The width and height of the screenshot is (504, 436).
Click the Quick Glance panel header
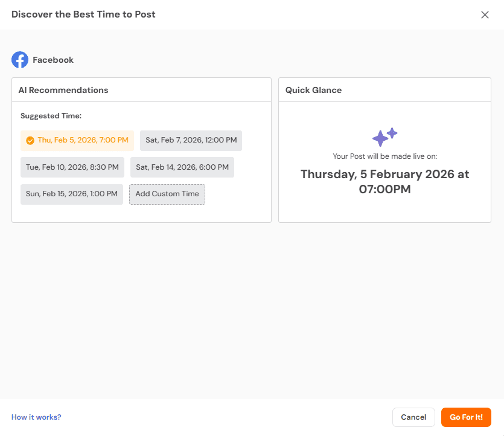pyautogui.click(x=313, y=89)
